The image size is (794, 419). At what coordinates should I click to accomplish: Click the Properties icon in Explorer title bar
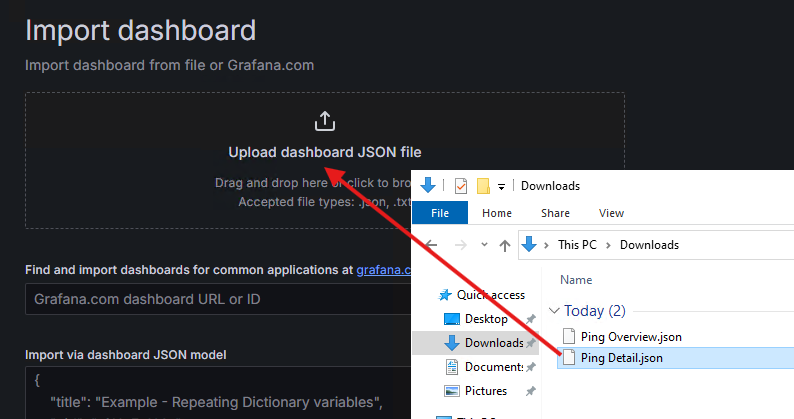[x=460, y=185]
